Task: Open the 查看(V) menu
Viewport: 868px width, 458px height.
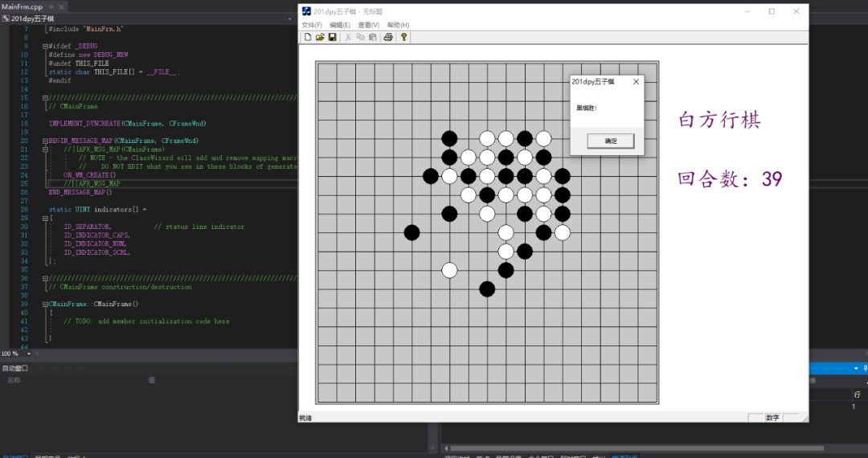Action: (x=369, y=25)
